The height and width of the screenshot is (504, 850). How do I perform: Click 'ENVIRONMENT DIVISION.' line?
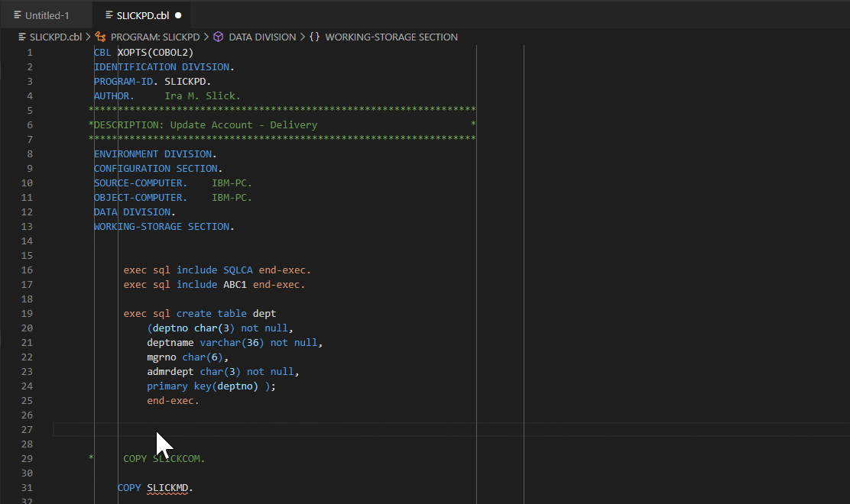(x=155, y=154)
